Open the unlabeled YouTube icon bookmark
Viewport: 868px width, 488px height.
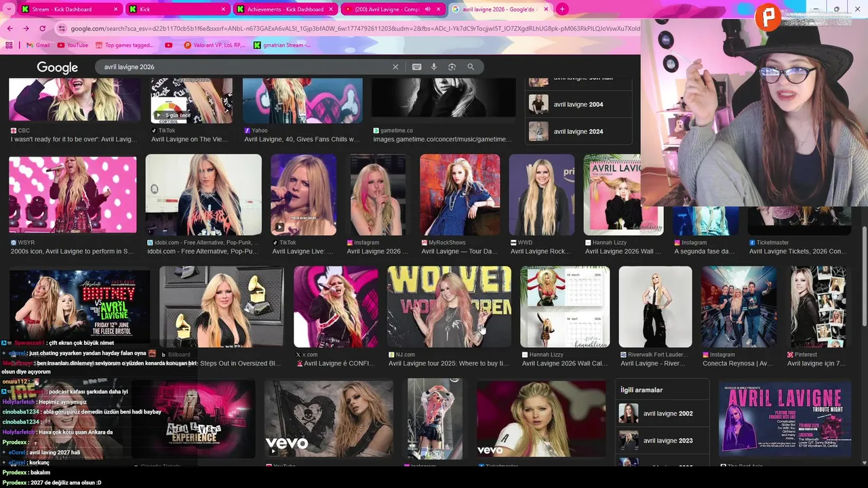point(169,45)
